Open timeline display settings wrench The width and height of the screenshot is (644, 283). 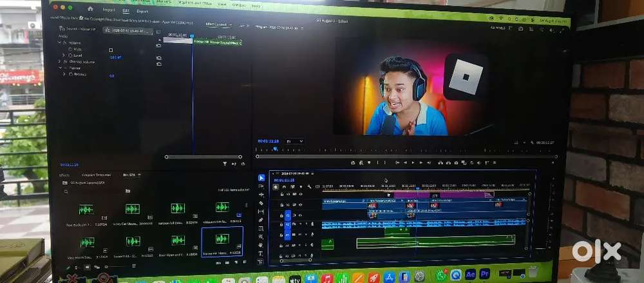pyautogui.click(x=309, y=187)
